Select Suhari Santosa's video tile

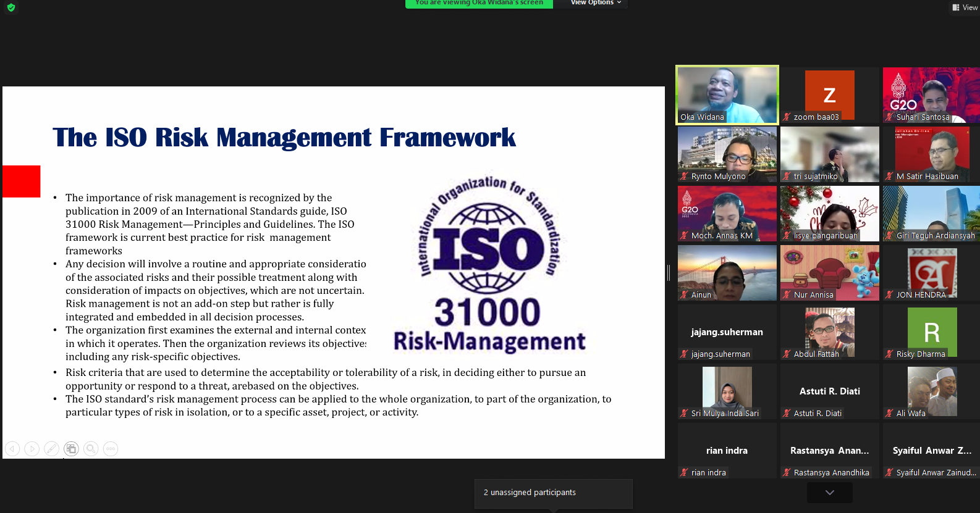(x=931, y=95)
